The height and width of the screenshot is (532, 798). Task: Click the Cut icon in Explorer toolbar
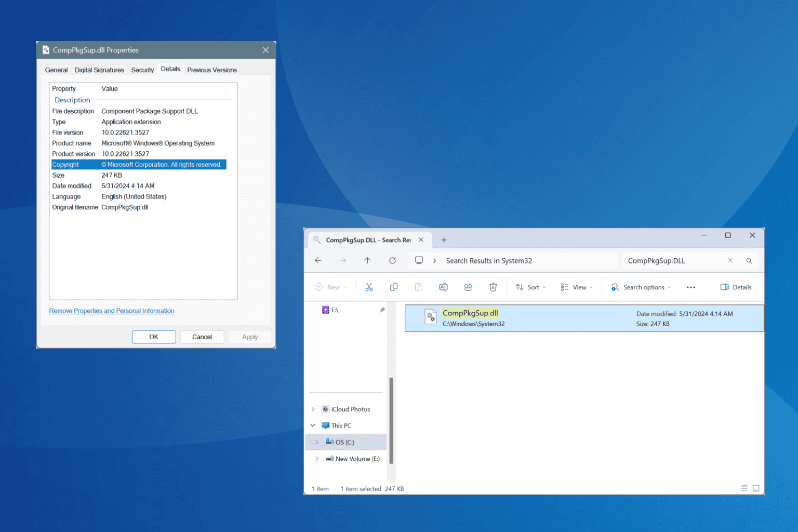[x=369, y=287]
